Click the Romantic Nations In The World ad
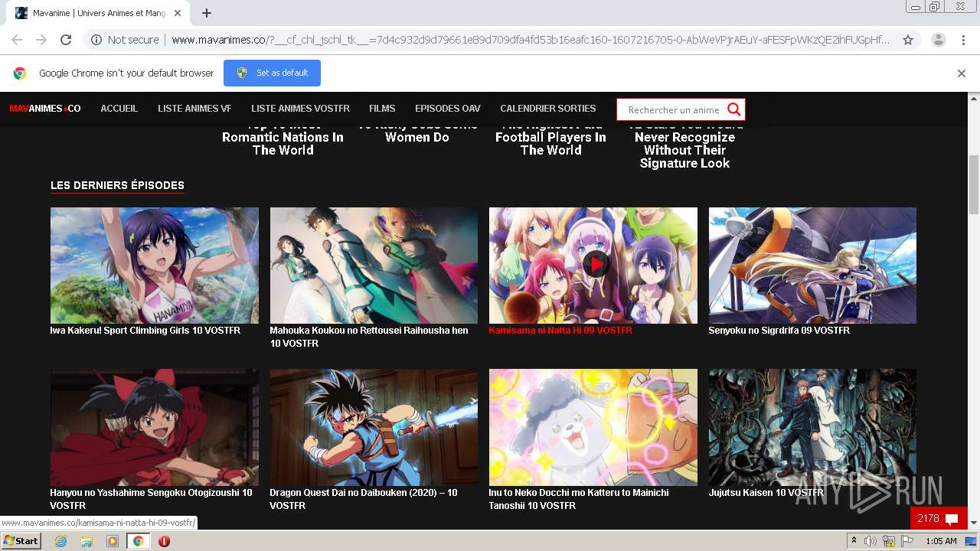 click(x=283, y=138)
